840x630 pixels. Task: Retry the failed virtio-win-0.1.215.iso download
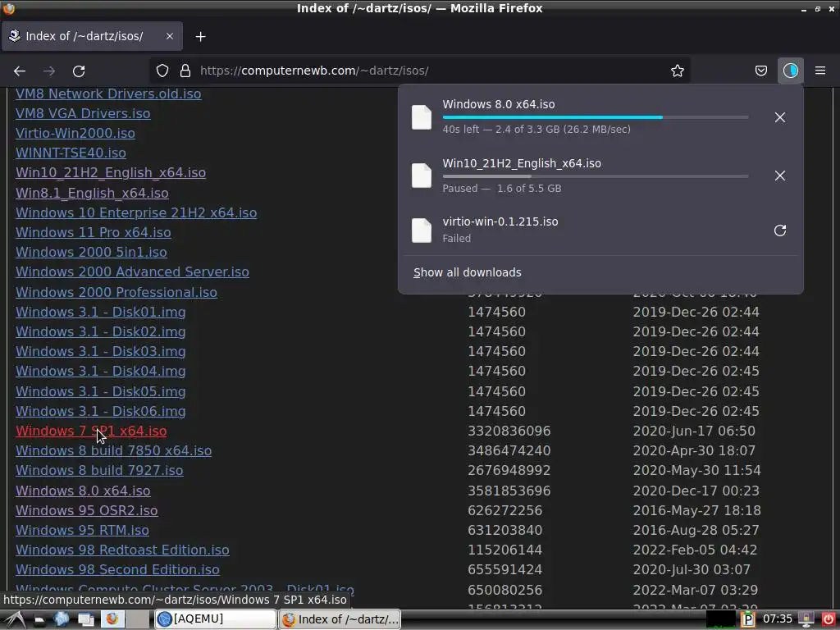click(x=780, y=231)
